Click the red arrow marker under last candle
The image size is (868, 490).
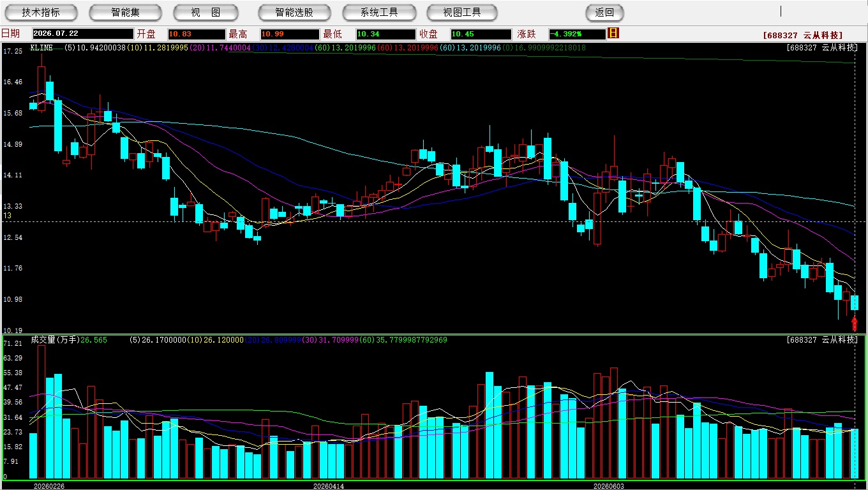pyautogui.click(x=855, y=323)
